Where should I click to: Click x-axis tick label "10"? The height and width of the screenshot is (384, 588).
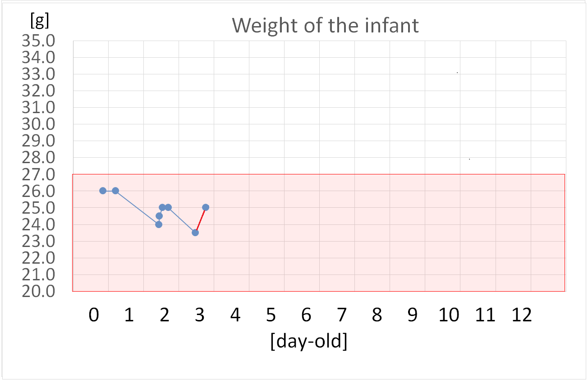coord(449,315)
